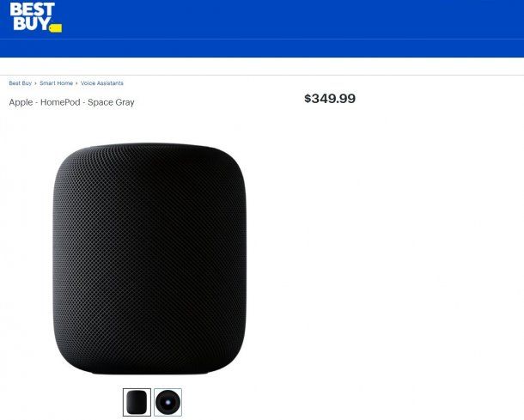
Task: Click the large HomePod product image
Action: (149, 259)
